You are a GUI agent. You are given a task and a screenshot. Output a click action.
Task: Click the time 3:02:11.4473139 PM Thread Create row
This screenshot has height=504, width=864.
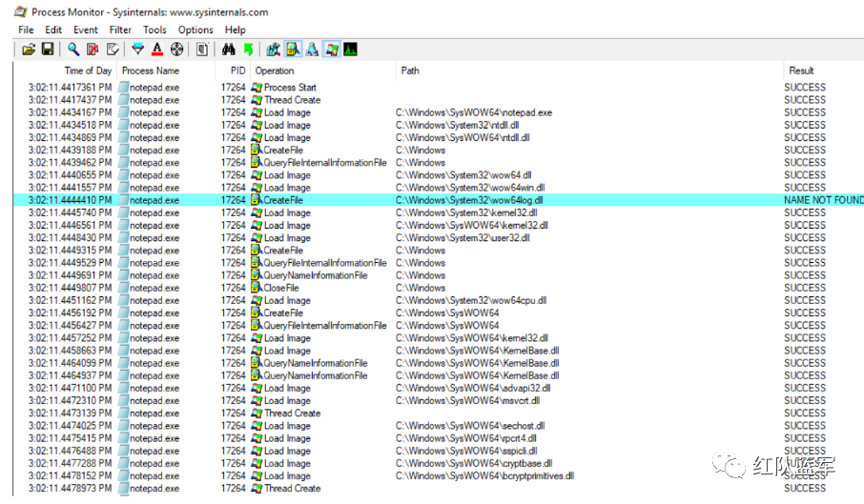click(438, 413)
